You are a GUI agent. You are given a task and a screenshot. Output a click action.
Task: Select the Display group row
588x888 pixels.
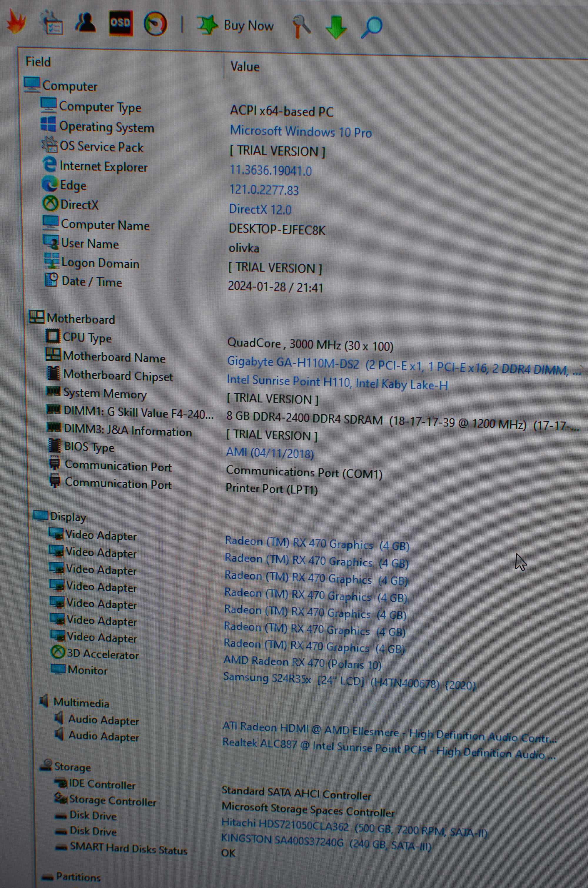pyautogui.click(x=60, y=516)
